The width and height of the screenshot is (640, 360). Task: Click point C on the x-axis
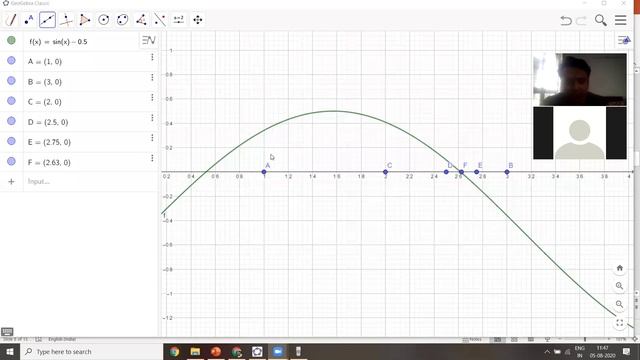pyautogui.click(x=385, y=172)
